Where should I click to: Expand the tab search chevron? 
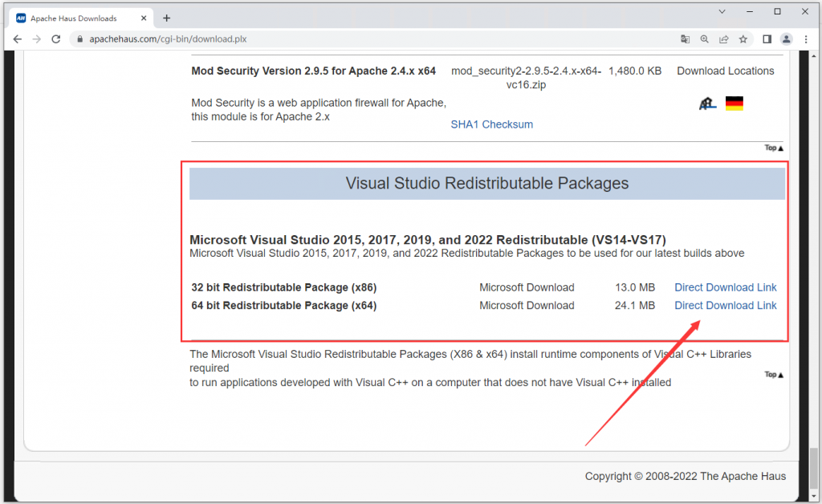click(x=722, y=12)
